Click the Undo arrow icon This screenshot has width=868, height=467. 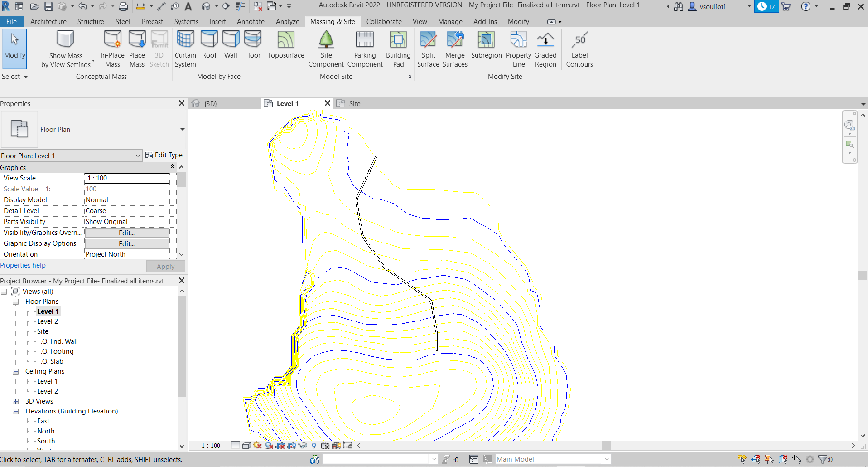(82, 6)
